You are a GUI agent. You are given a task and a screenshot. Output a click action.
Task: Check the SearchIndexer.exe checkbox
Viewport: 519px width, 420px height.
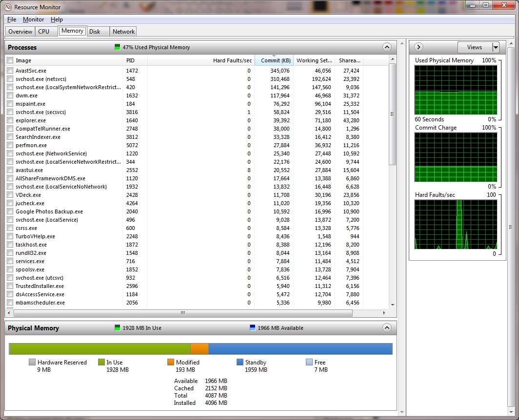pos(10,136)
